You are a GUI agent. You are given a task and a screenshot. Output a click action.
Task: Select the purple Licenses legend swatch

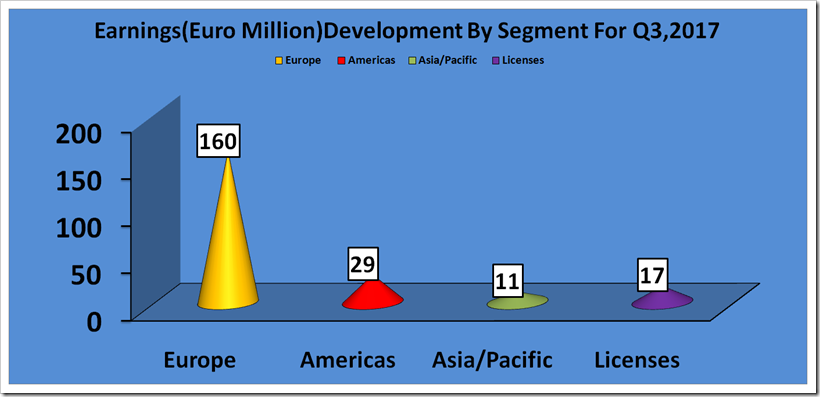496,61
